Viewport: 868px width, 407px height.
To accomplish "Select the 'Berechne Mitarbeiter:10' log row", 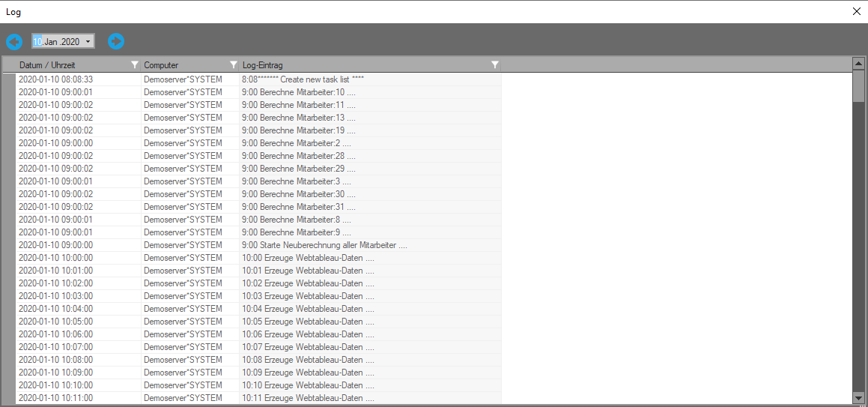I will (298, 91).
